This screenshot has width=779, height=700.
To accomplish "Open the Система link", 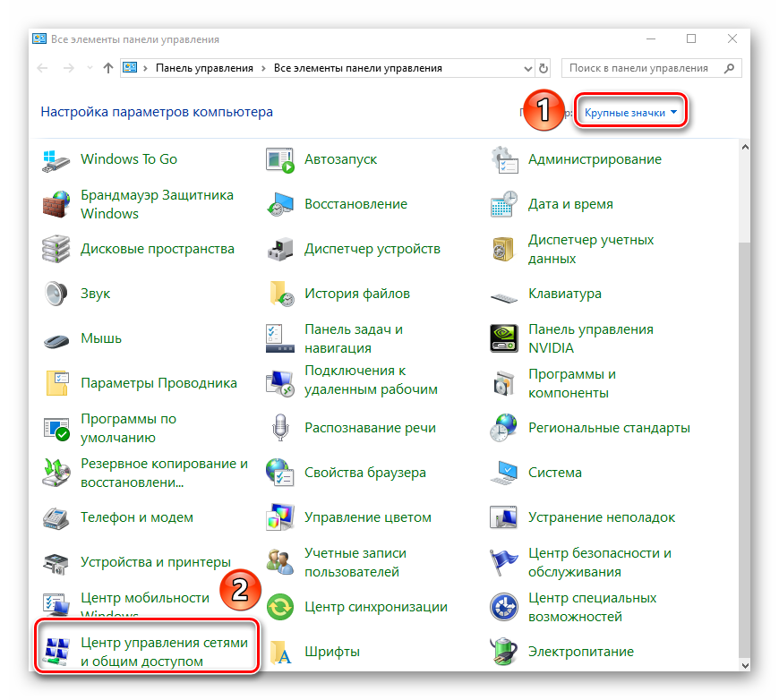I will point(554,473).
